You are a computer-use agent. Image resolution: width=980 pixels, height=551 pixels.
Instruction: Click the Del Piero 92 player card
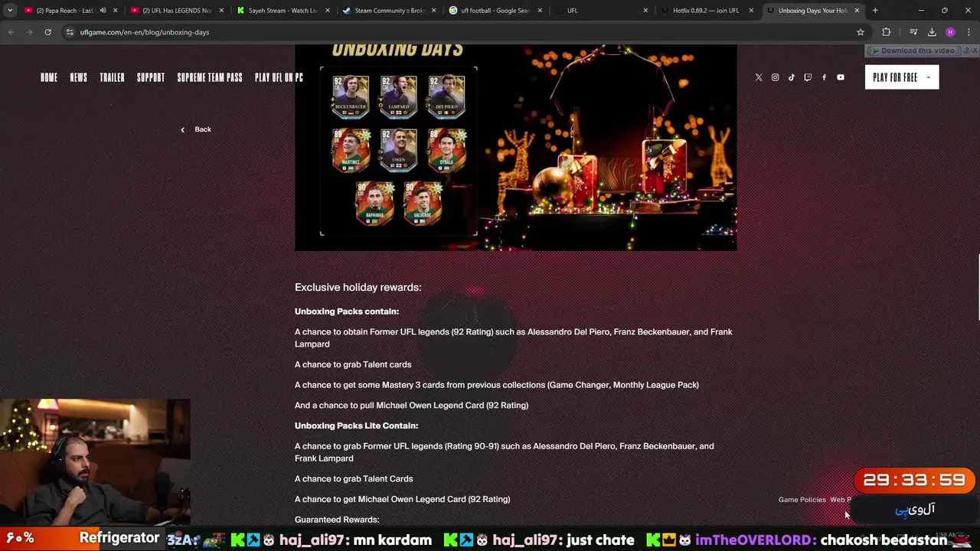coord(446,97)
